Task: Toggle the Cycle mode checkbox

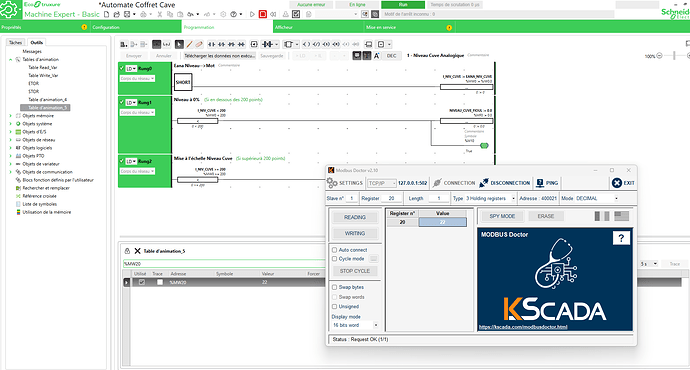Action: [x=334, y=259]
